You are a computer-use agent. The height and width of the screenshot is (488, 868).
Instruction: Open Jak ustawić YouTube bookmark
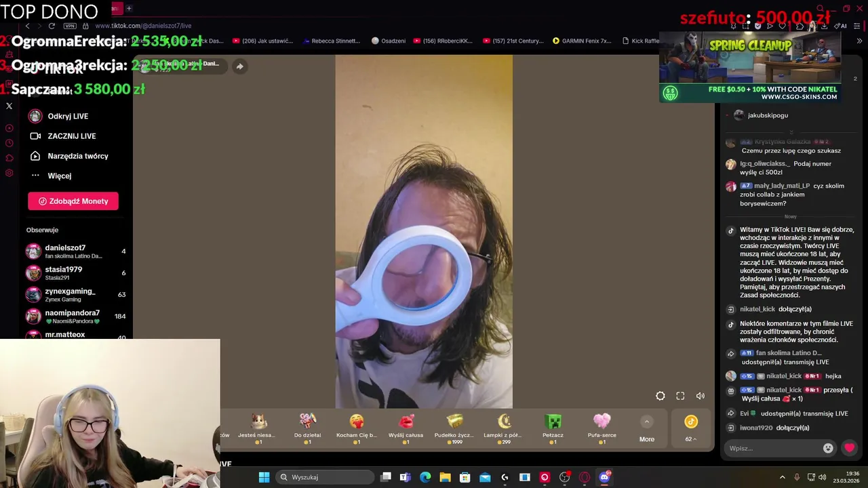tap(262, 41)
